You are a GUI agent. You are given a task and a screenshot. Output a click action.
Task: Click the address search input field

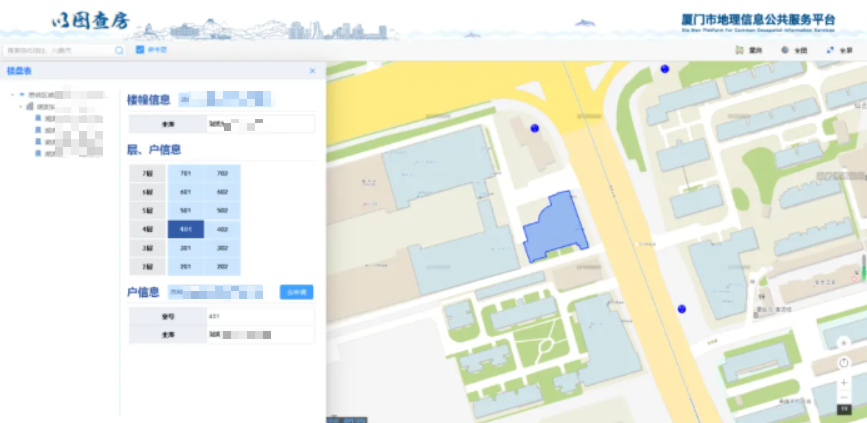coord(58,49)
